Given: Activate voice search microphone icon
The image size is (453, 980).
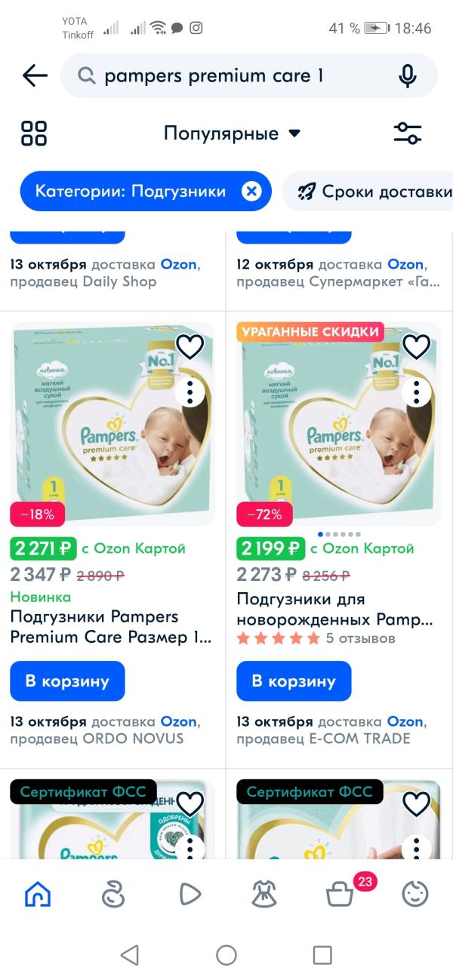Looking at the screenshot, I should point(408,75).
